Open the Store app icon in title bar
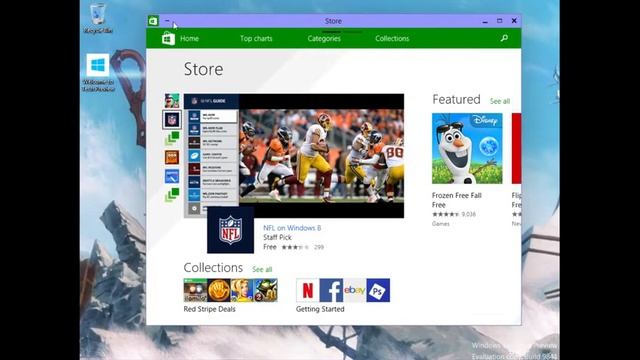The height and width of the screenshot is (360, 640). [153, 21]
